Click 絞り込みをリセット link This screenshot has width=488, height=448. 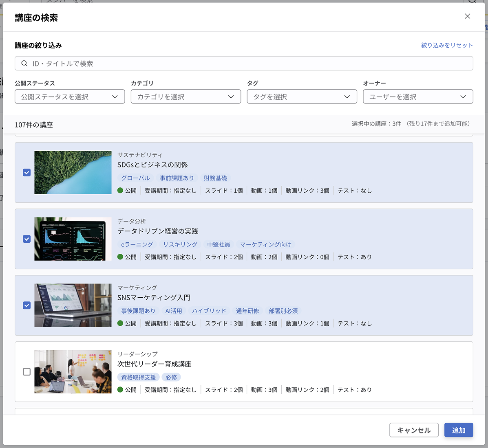click(446, 45)
